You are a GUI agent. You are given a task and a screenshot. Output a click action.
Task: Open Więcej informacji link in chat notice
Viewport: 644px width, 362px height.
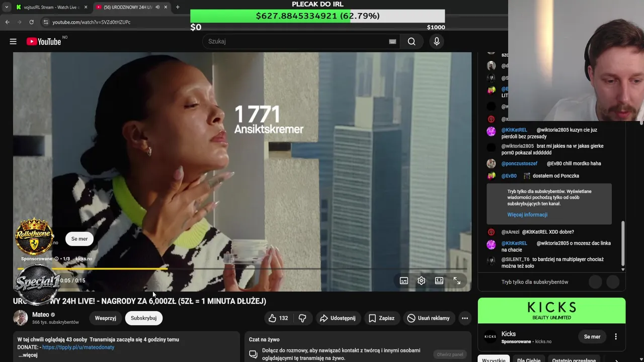[527, 215]
